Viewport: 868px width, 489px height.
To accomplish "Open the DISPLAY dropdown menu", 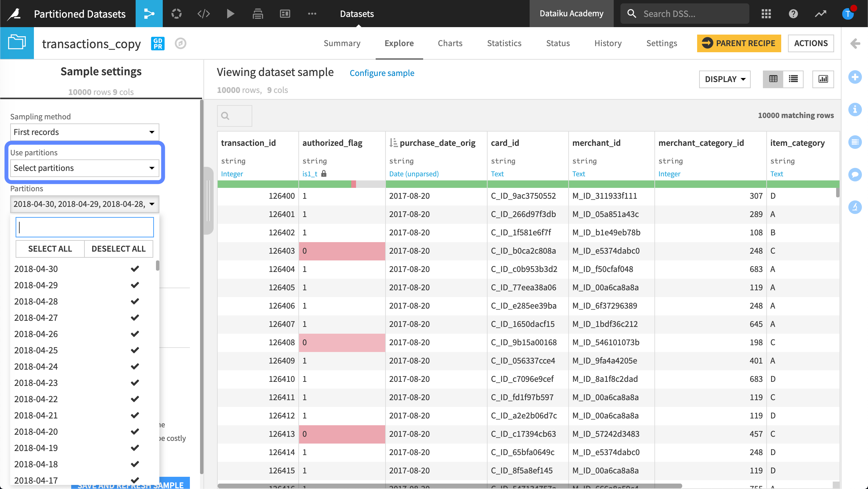I will (725, 79).
